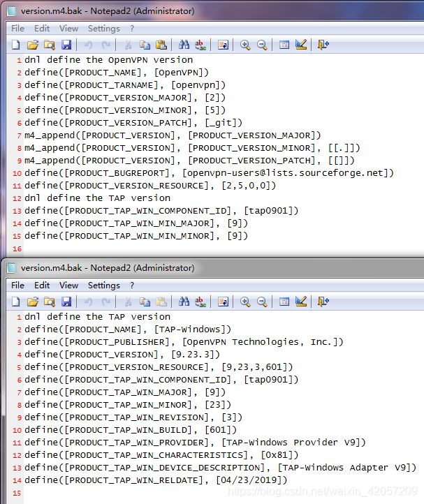Click New document icon in upper Notepad2 window
Screen dimensions: 424x504
pyautogui.click(x=16, y=45)
